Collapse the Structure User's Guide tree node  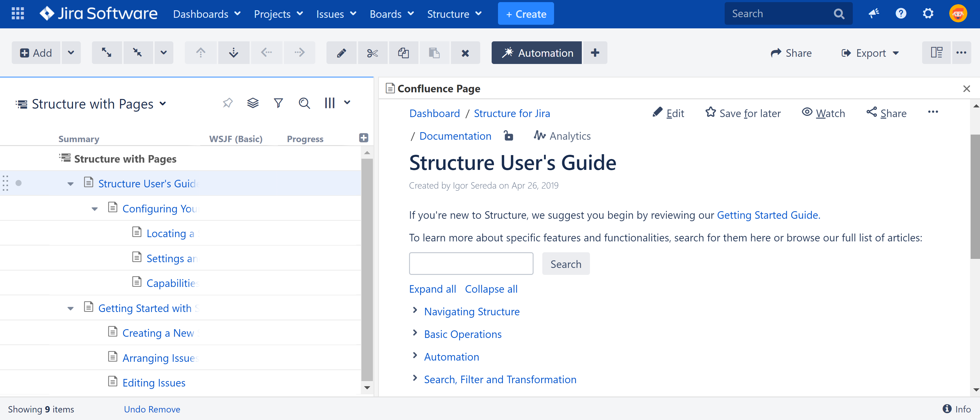point(70,183)
